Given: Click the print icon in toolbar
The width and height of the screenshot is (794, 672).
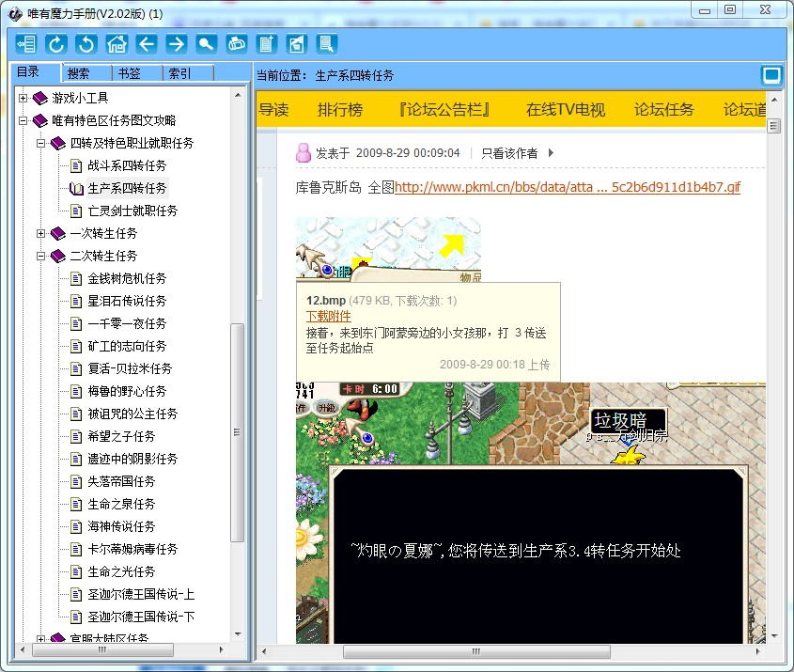Looking at the screenshot, I should [236, 43].
